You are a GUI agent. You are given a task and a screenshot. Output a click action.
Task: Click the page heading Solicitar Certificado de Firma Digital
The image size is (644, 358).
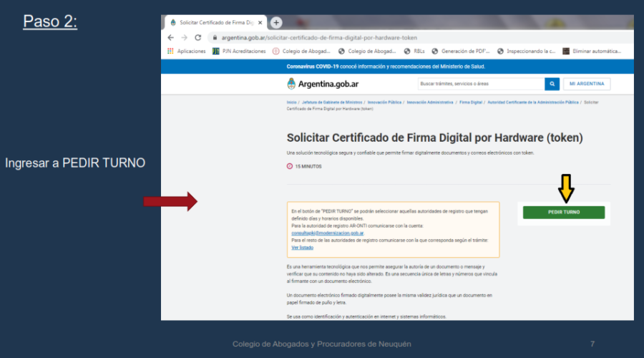pyautogui.click(x=434, y=137)
